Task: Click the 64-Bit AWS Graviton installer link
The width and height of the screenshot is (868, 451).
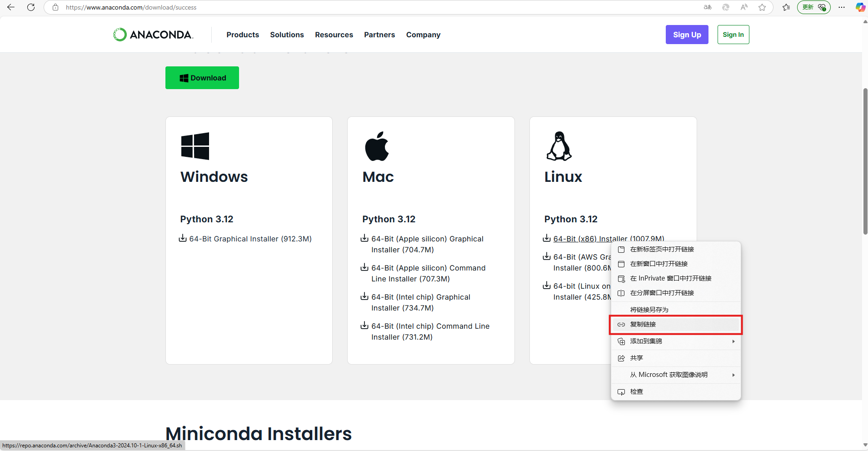Action: pos(582,262)
